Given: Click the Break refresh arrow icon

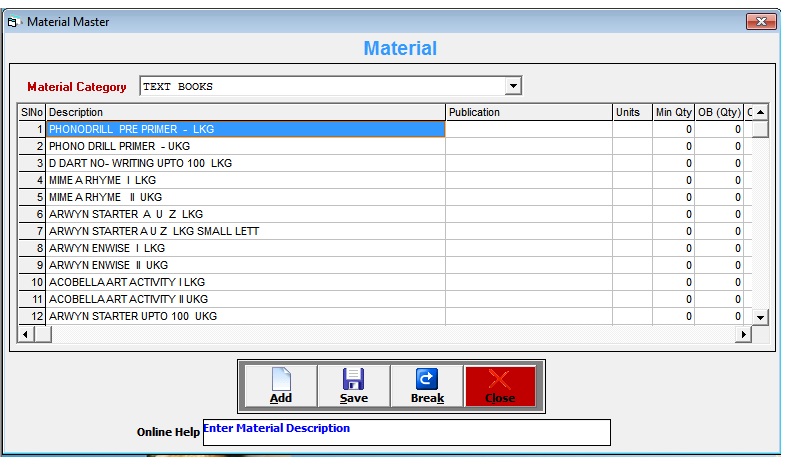Looking at the screenshot, I should 427,379.
